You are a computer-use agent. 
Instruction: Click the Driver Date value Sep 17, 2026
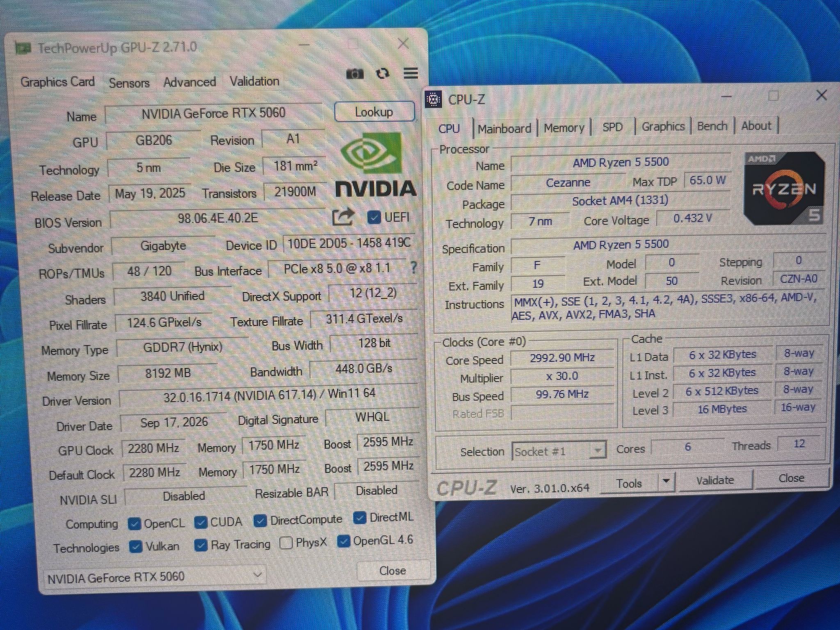(174, 422)
